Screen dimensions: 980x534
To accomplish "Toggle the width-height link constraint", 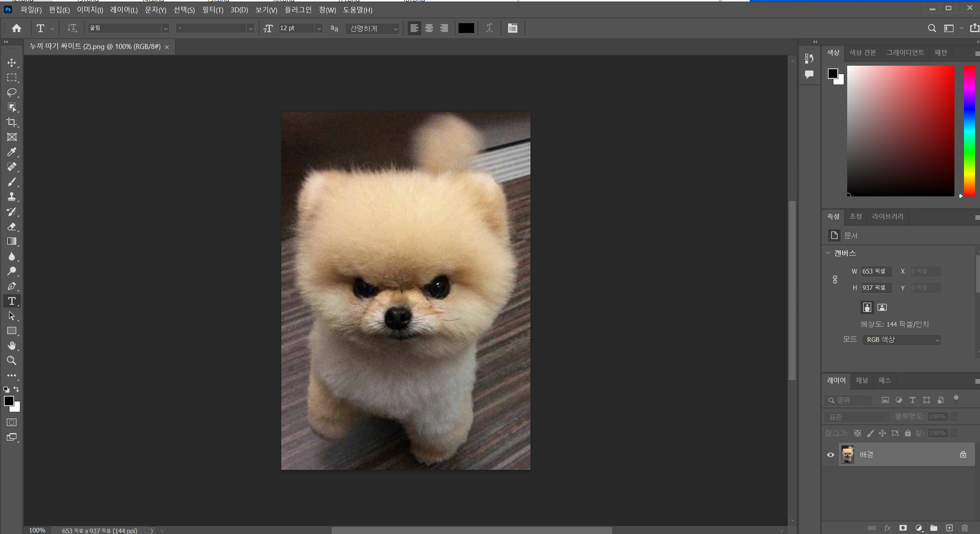I will [x=835, y=280].
